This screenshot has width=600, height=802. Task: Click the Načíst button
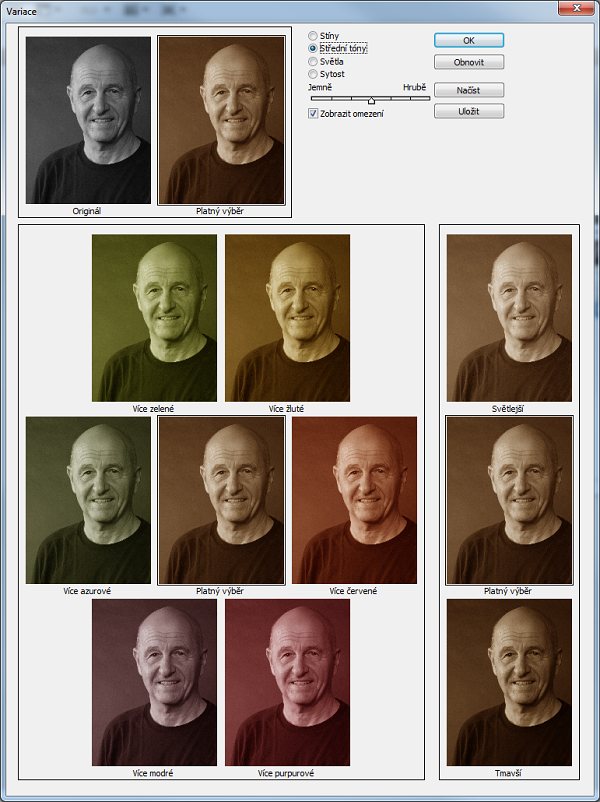(x=468, y=90)
